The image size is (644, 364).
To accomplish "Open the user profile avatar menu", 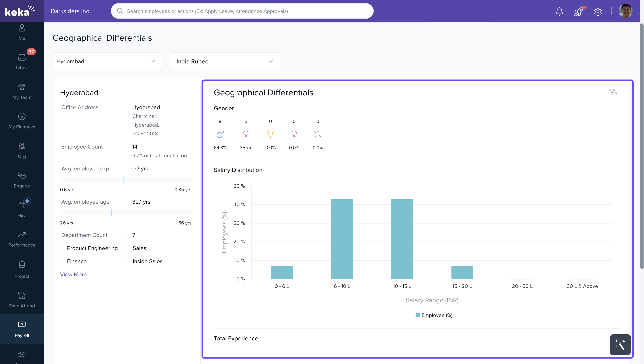I will click(x=625, y=11).
